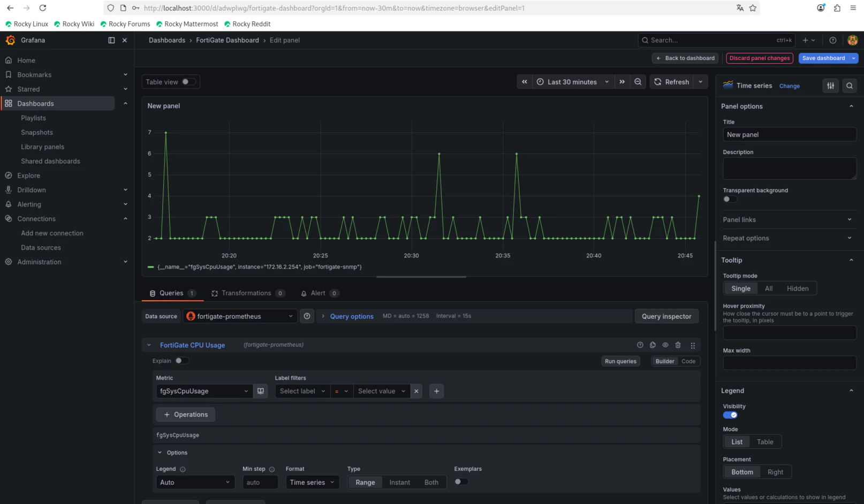
Task: Delete the FortiGate CPU Usage query
Action: (x=678, y=345)
